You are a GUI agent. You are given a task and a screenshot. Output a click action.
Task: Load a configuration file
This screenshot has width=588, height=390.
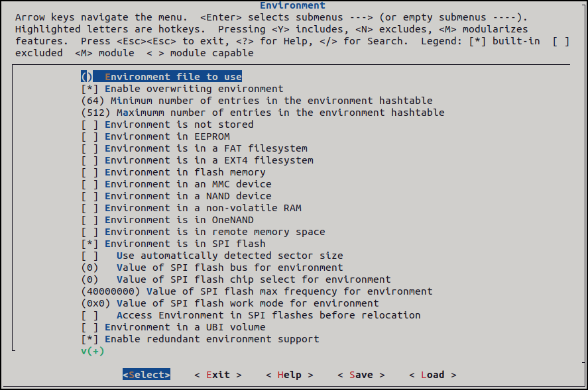pyautogui.click(x=433, y=375)
